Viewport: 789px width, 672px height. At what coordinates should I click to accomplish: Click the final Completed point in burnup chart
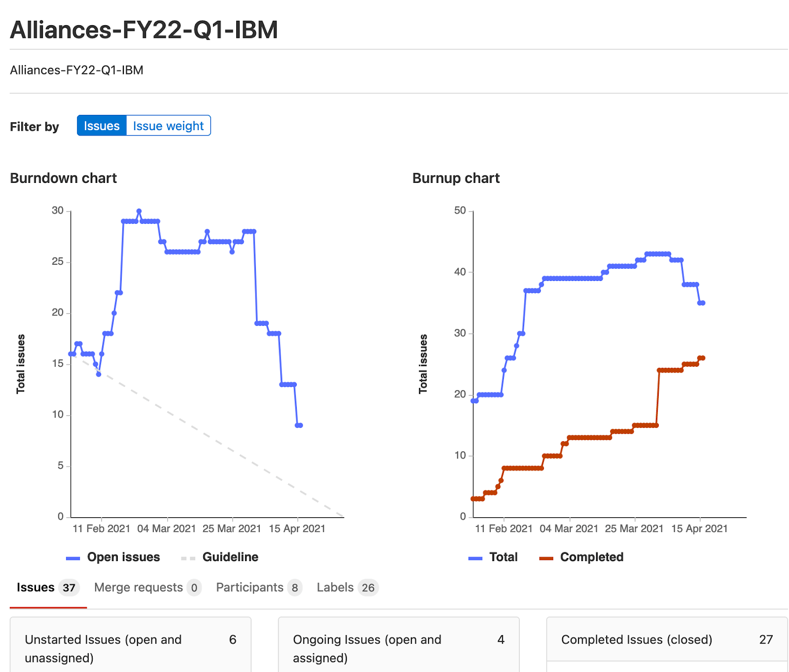point(702,358)
